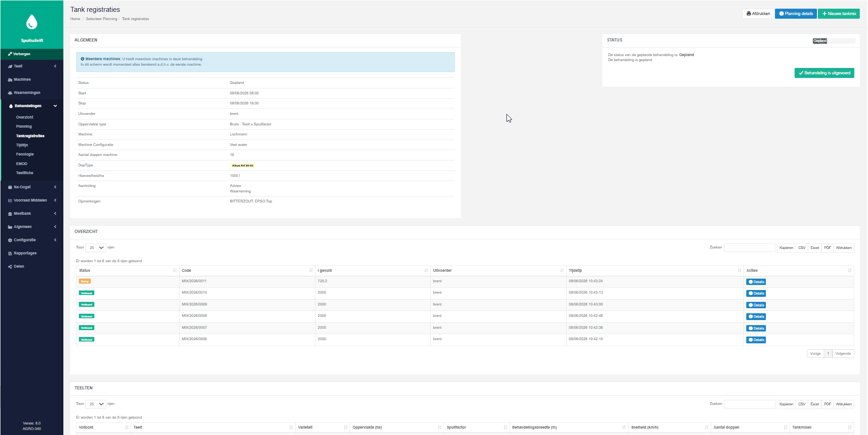Click the info icon on Planning details
This screenshot has width=868, height=435.
click(x=781, y=14)
